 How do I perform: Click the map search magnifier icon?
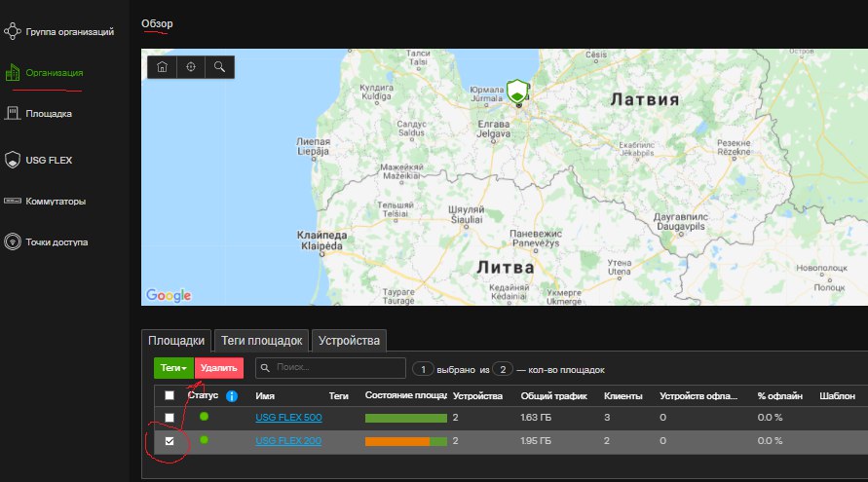[x=220, y=66]
